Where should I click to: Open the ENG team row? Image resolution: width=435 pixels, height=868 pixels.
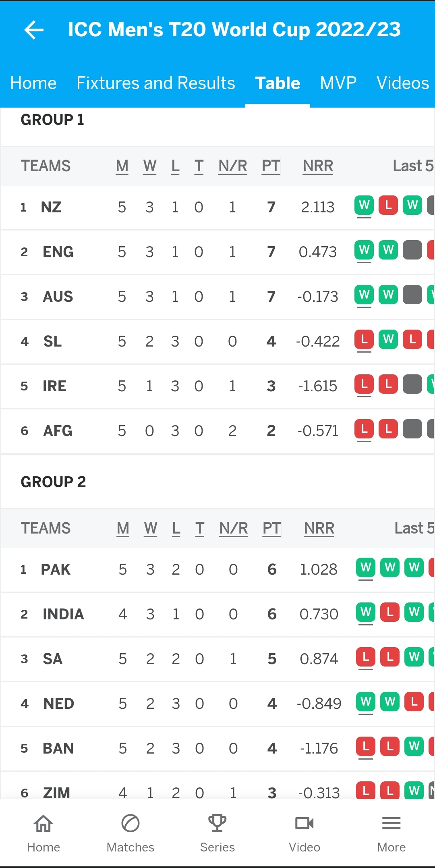217,252
